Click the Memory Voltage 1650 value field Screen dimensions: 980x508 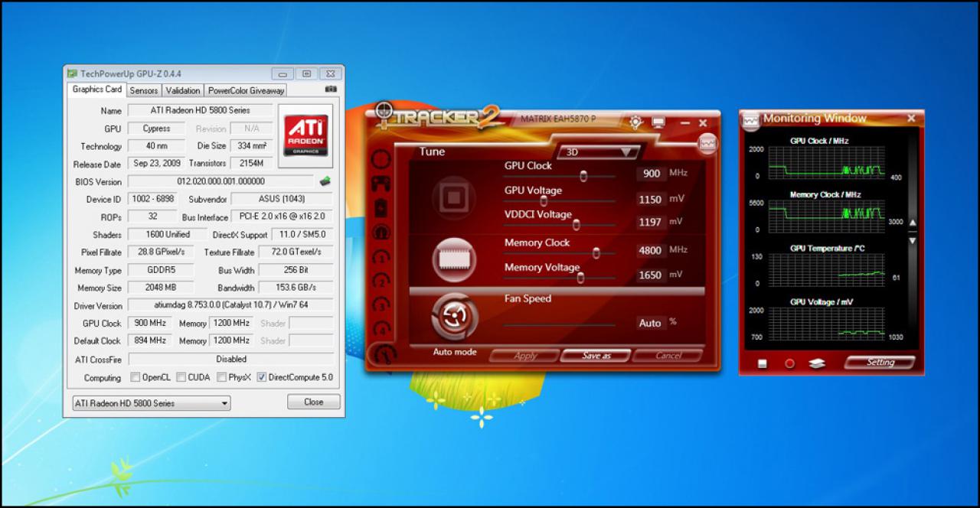tap(651, 275)
